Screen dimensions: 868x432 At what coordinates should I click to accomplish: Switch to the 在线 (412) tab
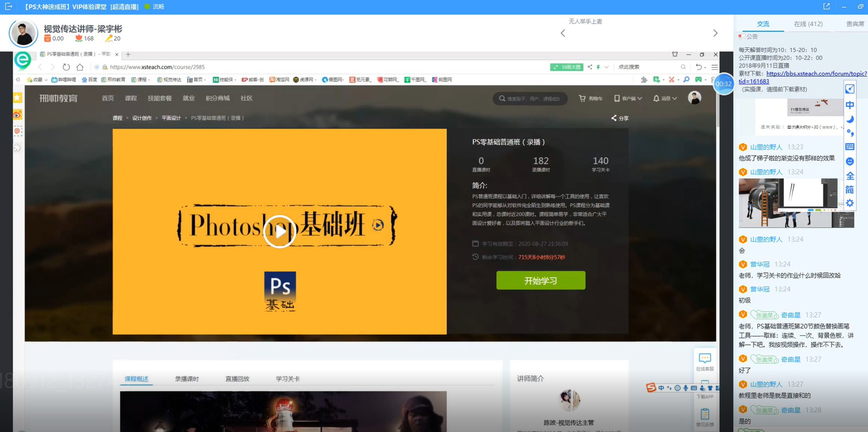point(808,24)
